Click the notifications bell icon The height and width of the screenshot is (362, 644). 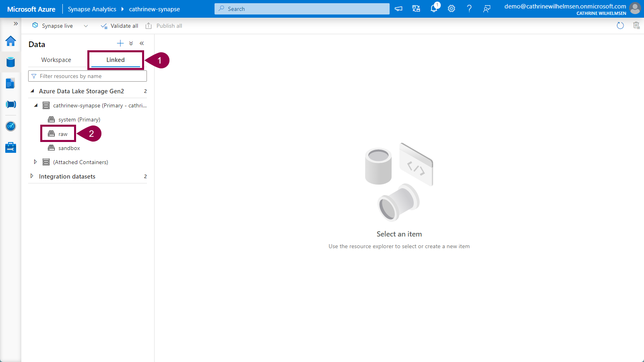(434, 9)
